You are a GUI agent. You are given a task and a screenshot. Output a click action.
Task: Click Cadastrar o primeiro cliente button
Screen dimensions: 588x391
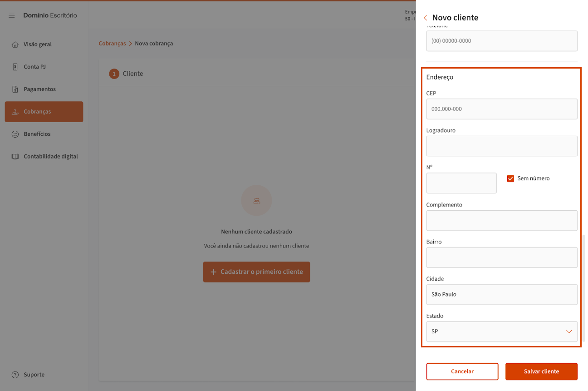(x=256, y=272)
